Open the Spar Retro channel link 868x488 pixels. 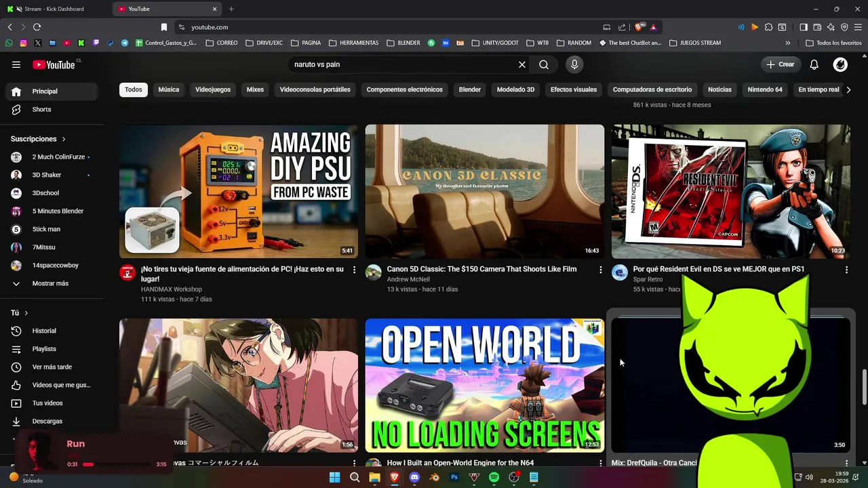(x=648, y=279)
